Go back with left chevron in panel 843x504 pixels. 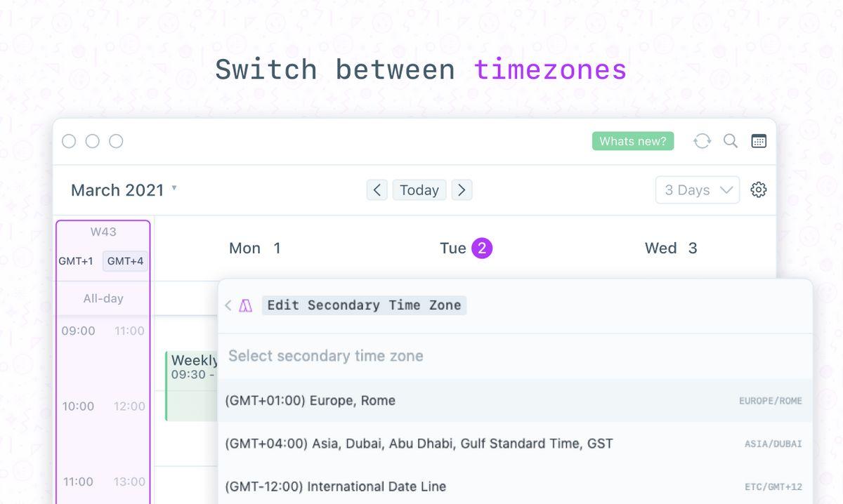[228, 305]
